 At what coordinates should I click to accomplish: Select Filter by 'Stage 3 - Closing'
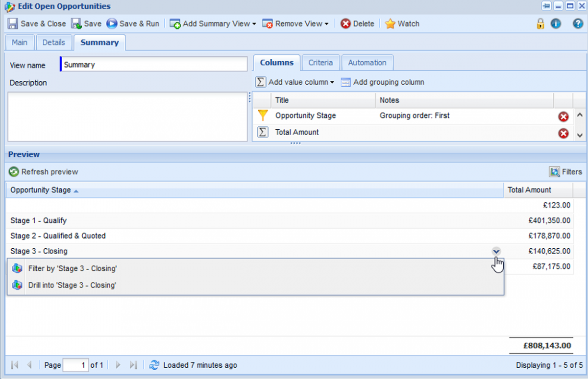tap(73, 268)
